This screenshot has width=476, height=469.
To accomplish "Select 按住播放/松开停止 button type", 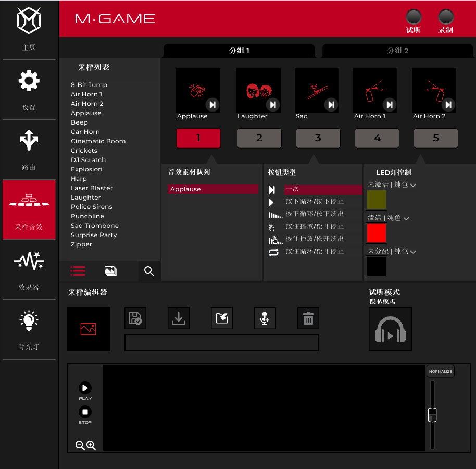I will (315, 227).
